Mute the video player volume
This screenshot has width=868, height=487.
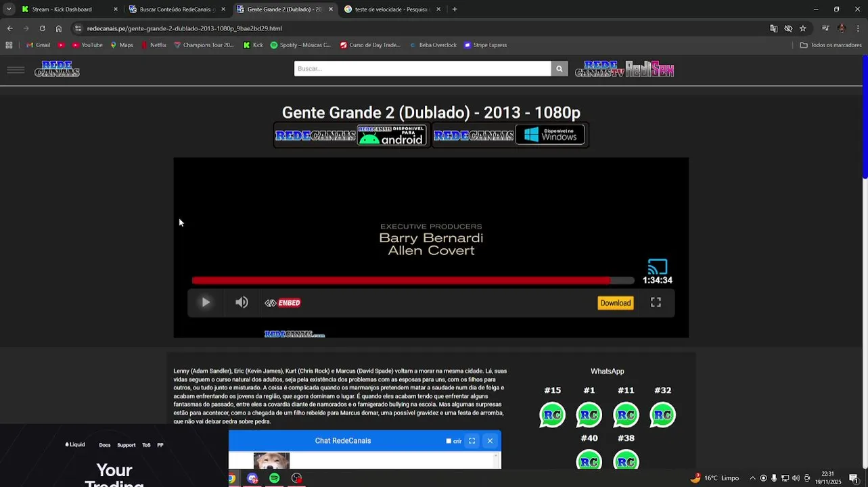(242, 302)
